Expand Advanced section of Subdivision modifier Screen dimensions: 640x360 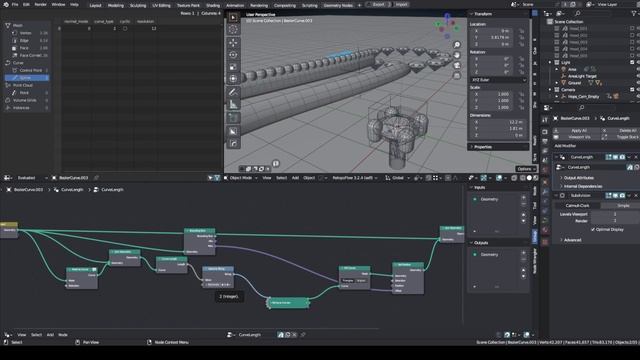(572, 240)
